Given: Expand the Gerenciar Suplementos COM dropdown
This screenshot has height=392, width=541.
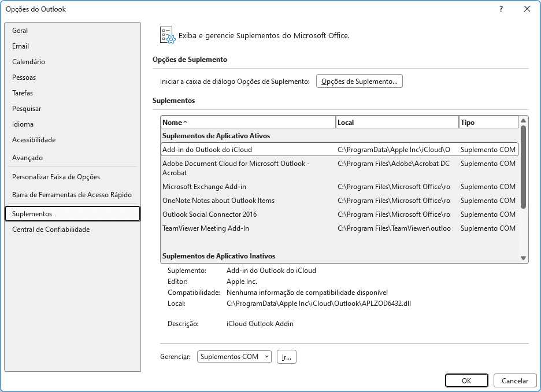Looking at the screenshot, I should click(x=234, y=357).
